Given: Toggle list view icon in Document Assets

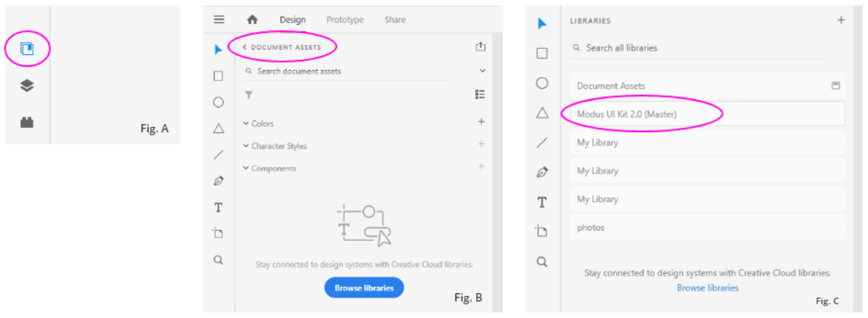Looking at the screenshot, I should click(x=480, y=95).
